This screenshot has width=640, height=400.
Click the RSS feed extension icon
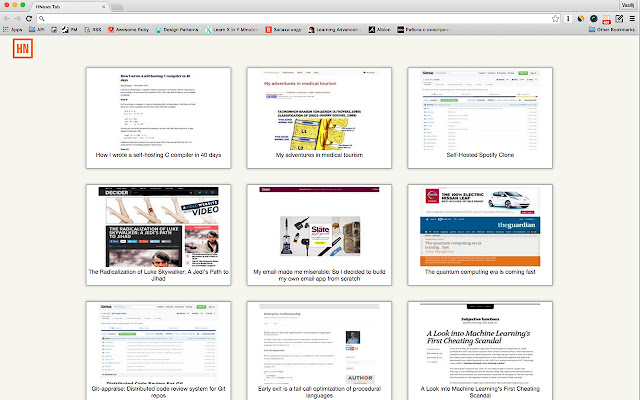(x=607, y=19)
